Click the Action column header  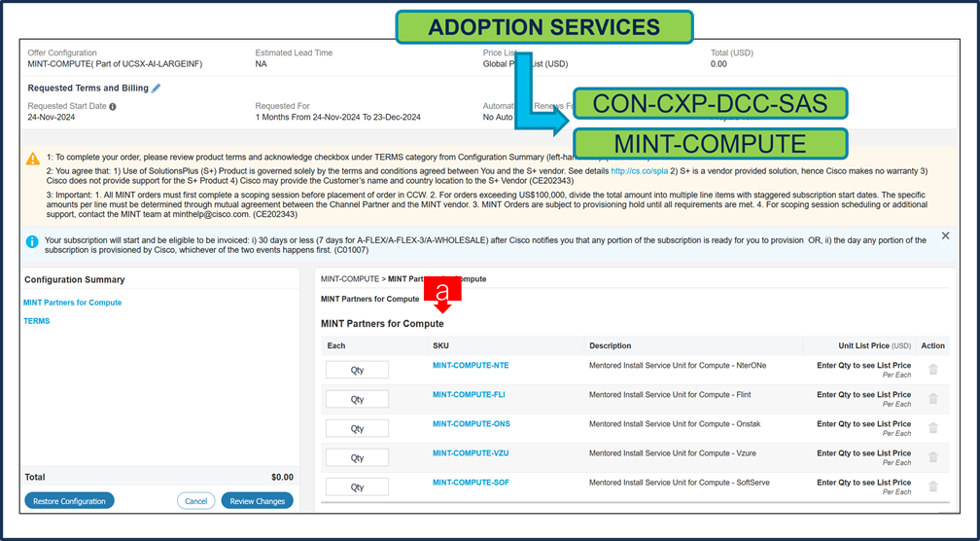click(932, 345)
